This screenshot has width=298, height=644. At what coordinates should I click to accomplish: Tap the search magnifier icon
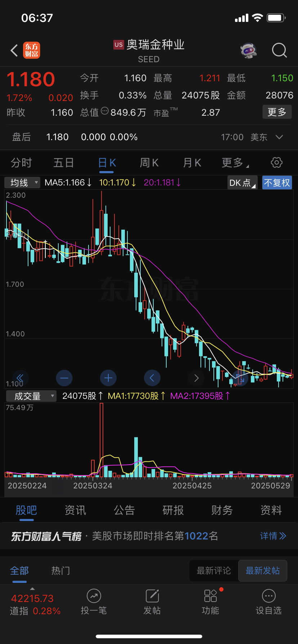pos(280,50)
